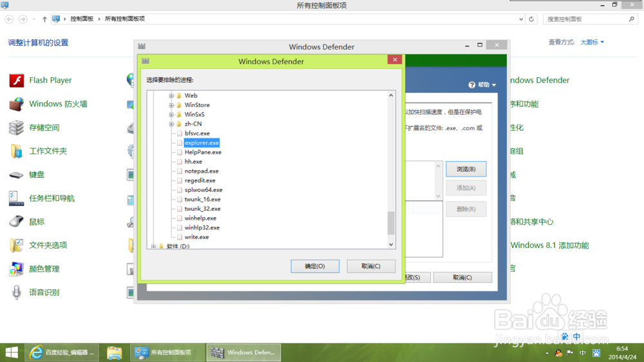Refresh the control panel address bar

pos(531,19)
